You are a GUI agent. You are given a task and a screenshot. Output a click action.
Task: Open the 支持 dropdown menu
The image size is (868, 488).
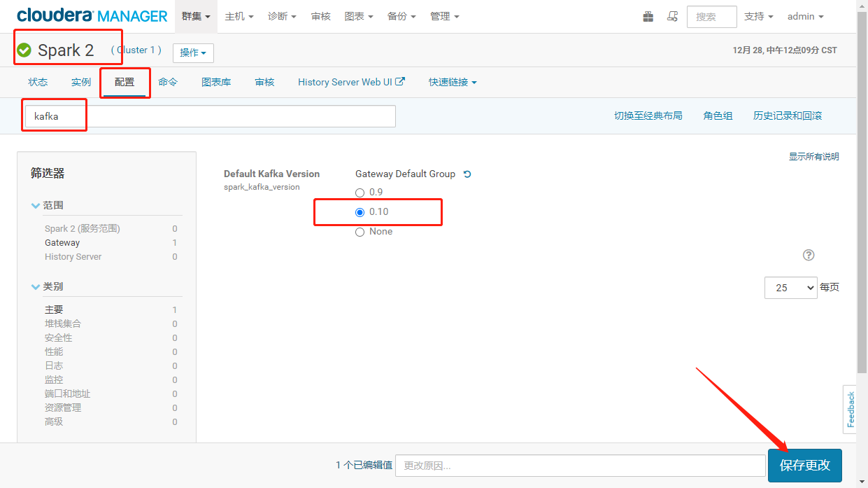(759, 16)
